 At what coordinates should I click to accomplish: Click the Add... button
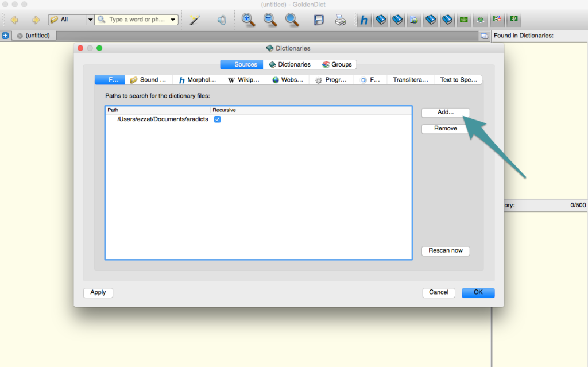tap(446, 112)
